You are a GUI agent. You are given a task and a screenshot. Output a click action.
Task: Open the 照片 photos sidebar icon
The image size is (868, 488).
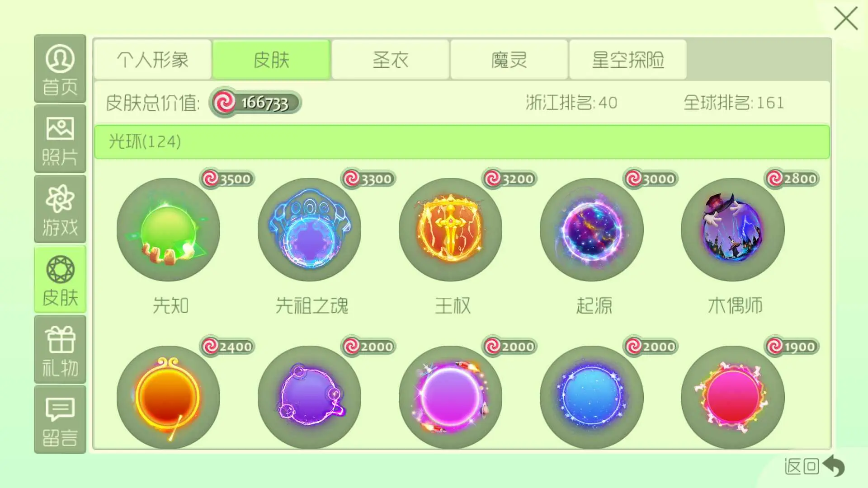[x=60, y=139]
